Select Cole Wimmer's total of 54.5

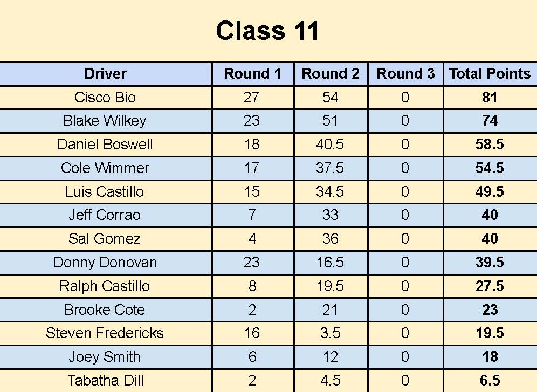(490, 168)
